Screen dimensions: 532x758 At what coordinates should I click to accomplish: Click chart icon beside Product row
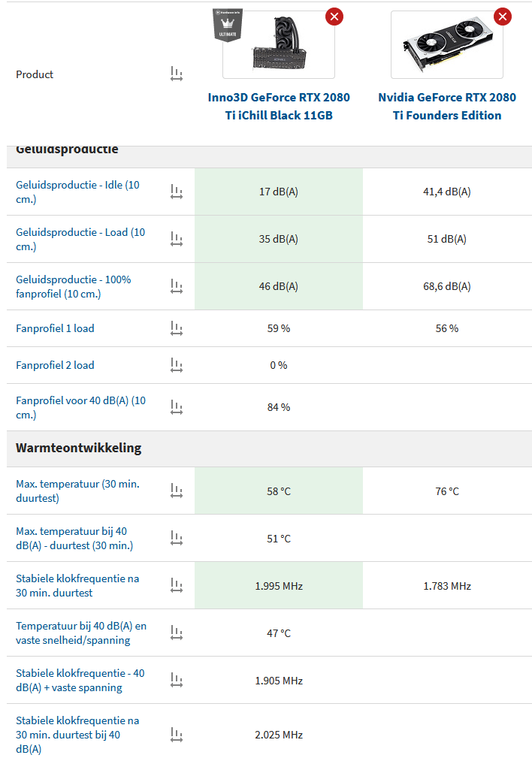point(177,74)
